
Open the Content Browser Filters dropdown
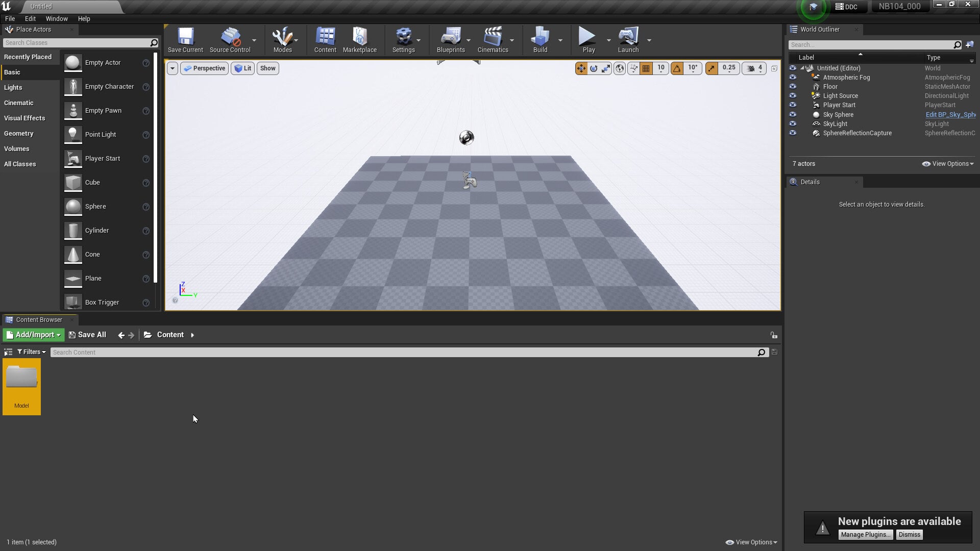point(32,352)
